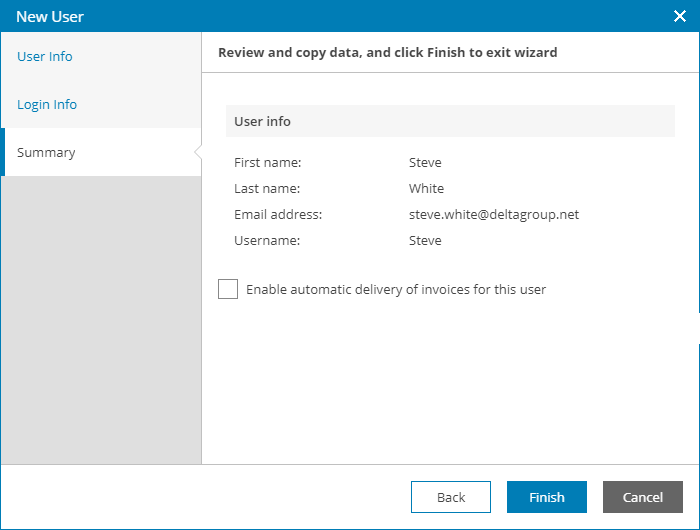Click the 'Enable automatic delivery of invoices' label text

click(396, 290)
